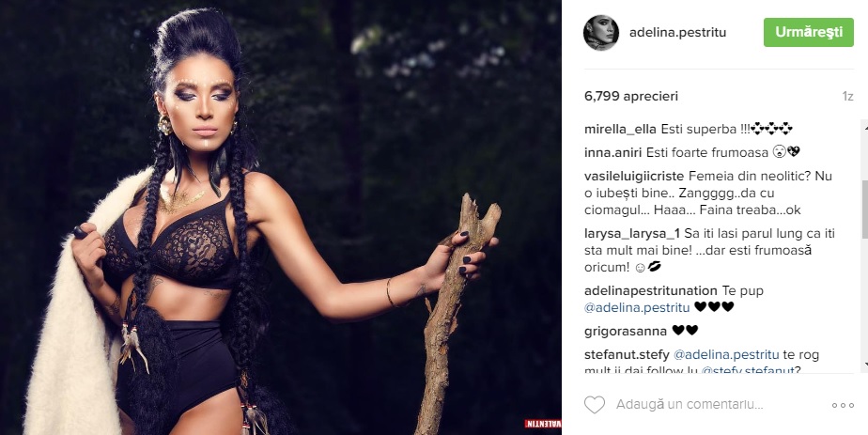
Task: Open the three-dots more options menu
Action: pos(843,406)
